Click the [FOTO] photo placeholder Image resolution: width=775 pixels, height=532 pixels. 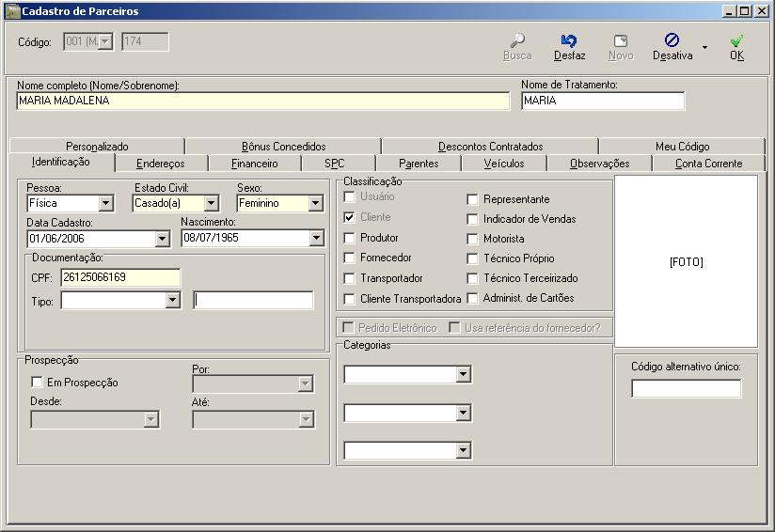[686, 262]
